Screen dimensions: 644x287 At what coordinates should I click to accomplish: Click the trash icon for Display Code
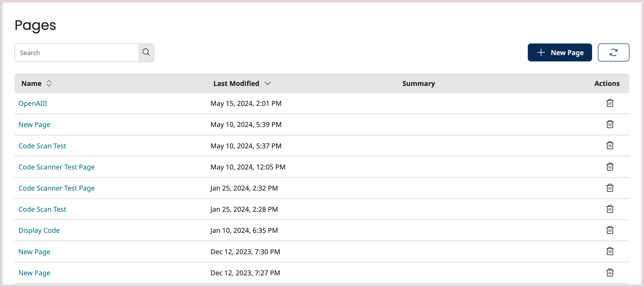610,230
